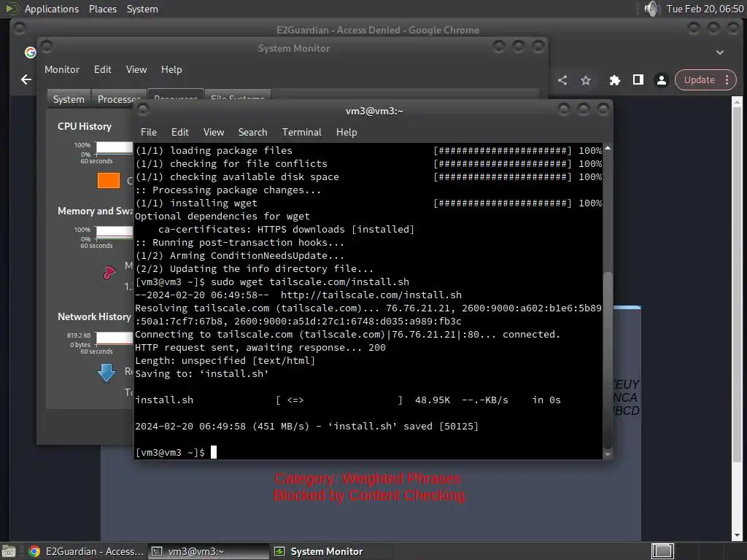Open the Terminal menu in terminal window
Image resolution: width=747 pixels, height=560 pixels.
pos(301,133)
